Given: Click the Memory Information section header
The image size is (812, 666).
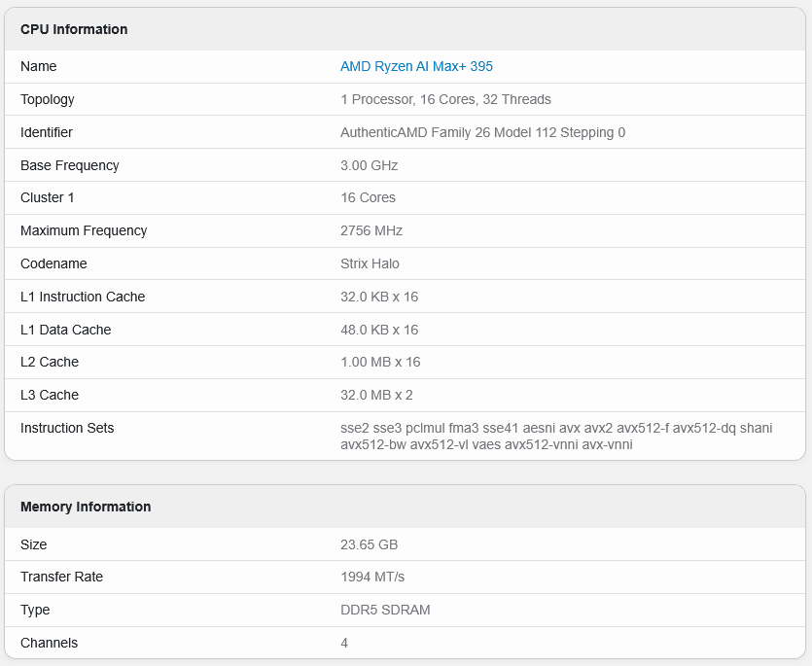Looking at the screenshot, I should coord(86,507).
